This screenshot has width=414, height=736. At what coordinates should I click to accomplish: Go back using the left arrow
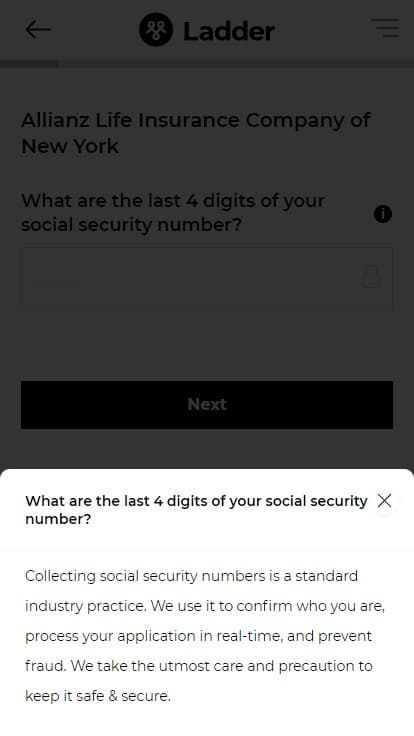click(38, 30)
